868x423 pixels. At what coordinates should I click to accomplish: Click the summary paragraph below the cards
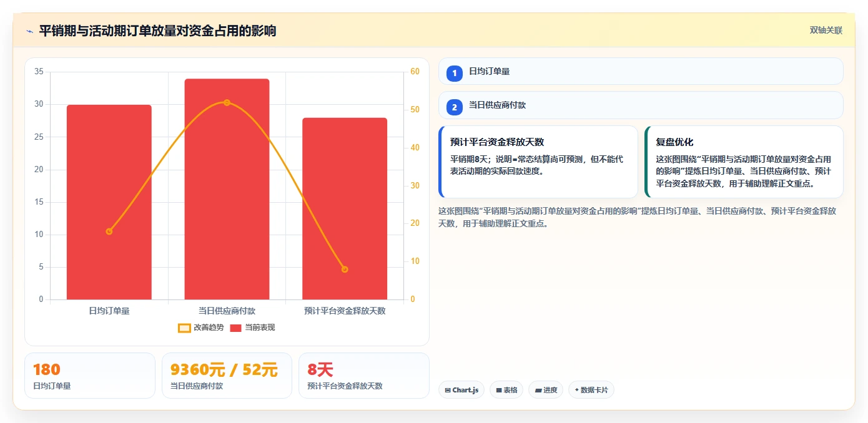[x=637, y=217]
